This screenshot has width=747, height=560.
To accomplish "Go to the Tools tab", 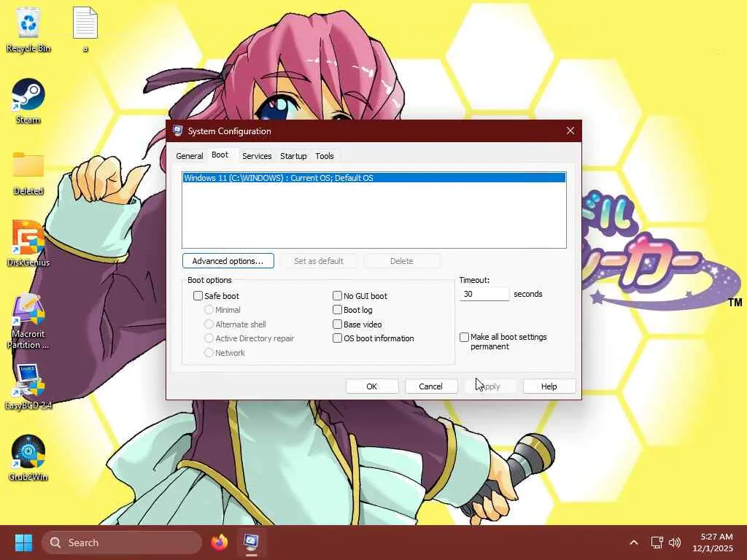I will pos(325,156).
